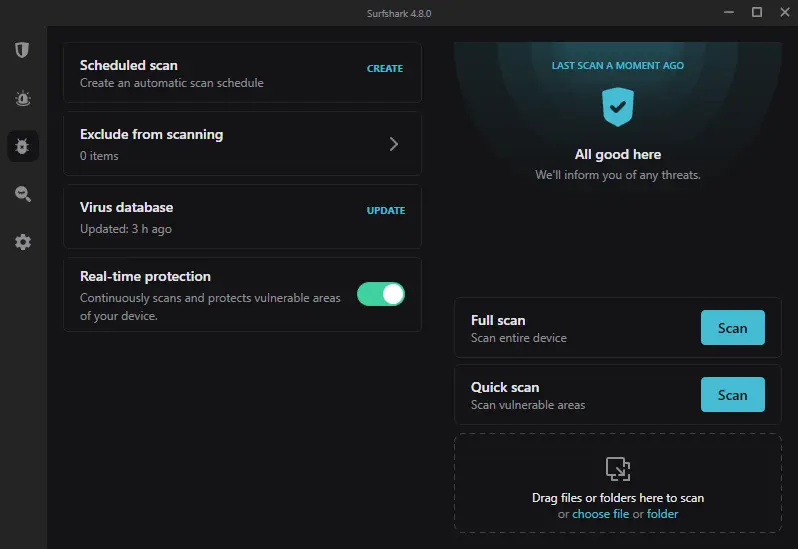Start the Full scan with Scan button

(x=732, y=328)
